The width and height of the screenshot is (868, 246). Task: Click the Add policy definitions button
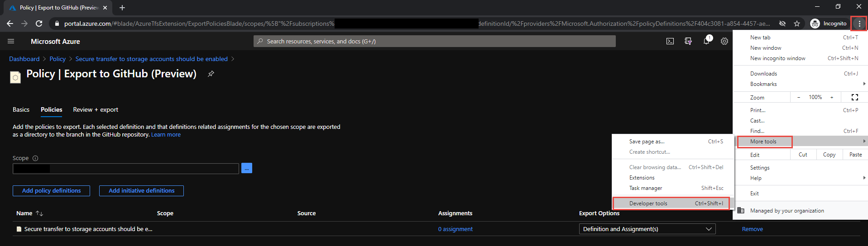point(51,191)
